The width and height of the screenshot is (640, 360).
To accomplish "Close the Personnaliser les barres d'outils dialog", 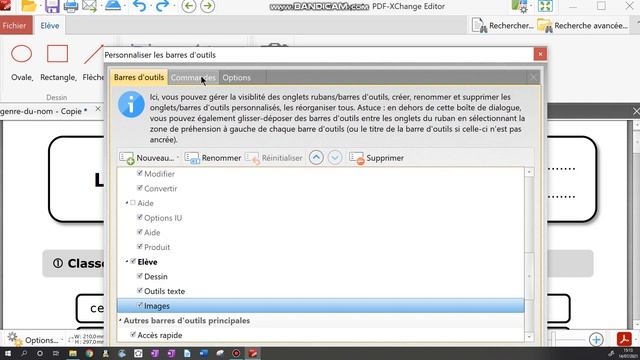I will [x=540, y=54].
